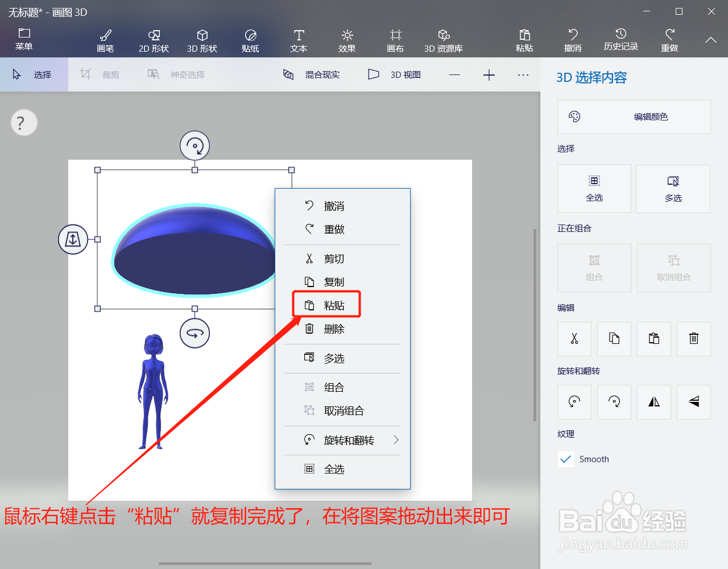Open the toolbar overflow menu with three dots
Viewport: 728px width, 569px height.
pyautogui.click(x=523, y=74)
